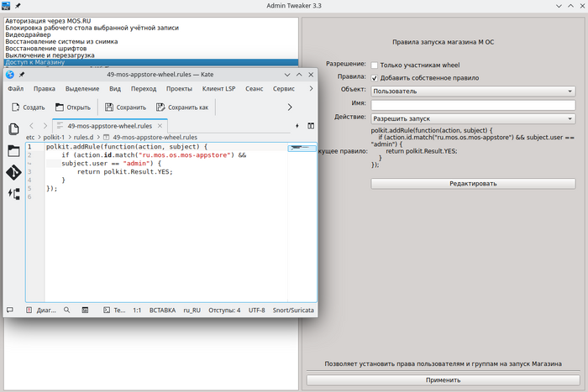The width and height of the screenshot is (588, 392).
Task: Toggle ВСТАВКА insert mode in status bar
Action: pos(162,310)
